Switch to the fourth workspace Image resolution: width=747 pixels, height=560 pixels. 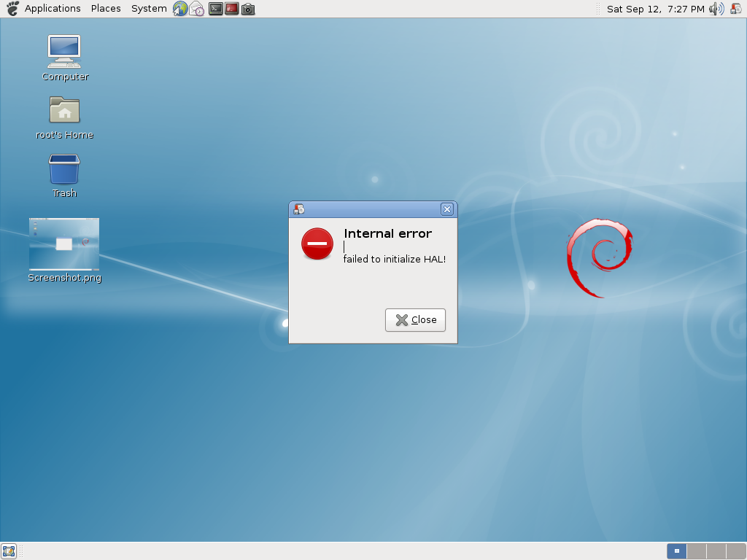pos(737,551)
